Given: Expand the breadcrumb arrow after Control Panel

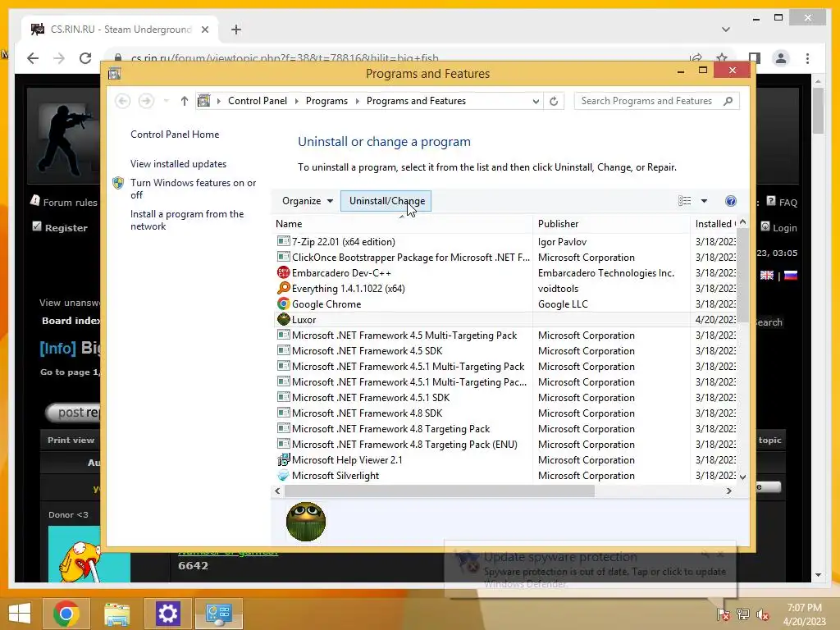Looking at the screenshot, I should pyautogui.click(x=297, y=101).
